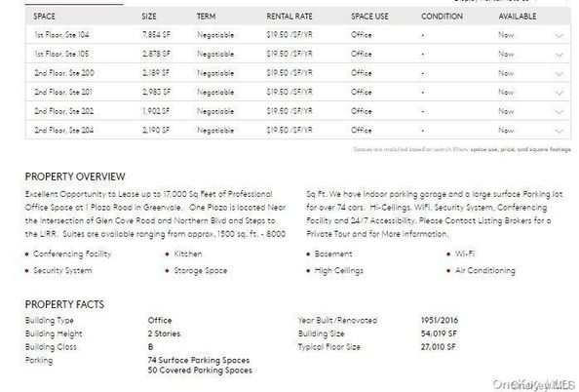Expand the 2nd Floor, Ste 200 row chevron
Viewport: 579px width, 392px height.
coord(560,74)
